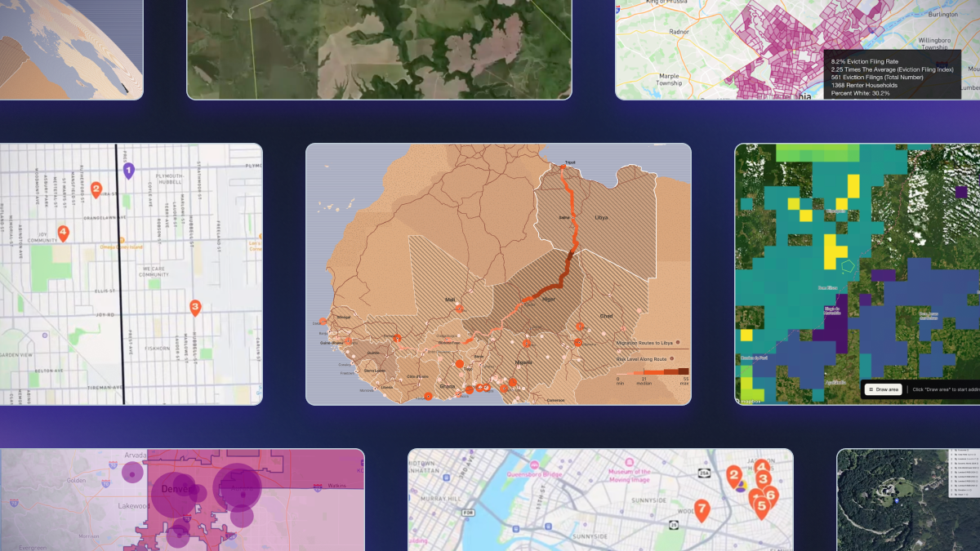Click the Omega Coney Island restaurant icon
Screen dimensions: 980x551
122,240
